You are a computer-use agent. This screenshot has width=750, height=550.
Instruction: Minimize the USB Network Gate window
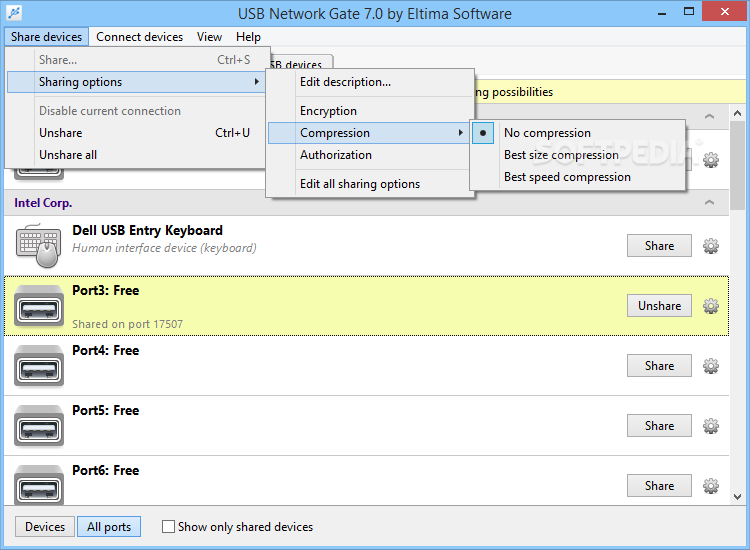point(662,12)
